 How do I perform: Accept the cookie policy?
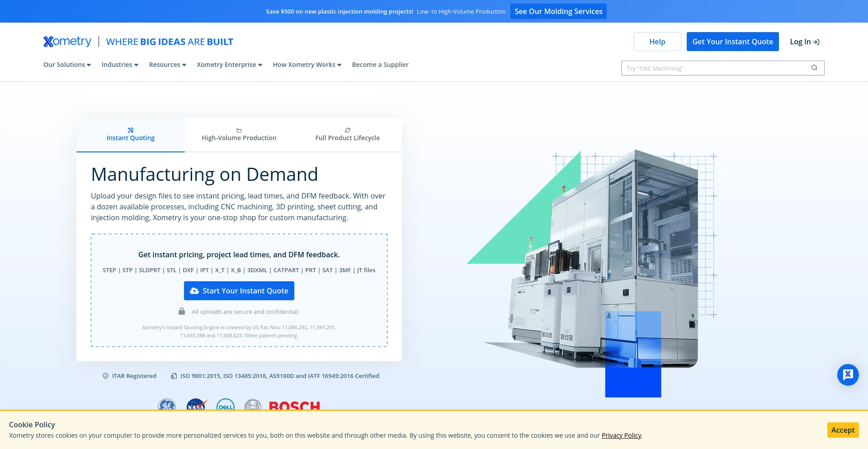click(x=843, y=430)
